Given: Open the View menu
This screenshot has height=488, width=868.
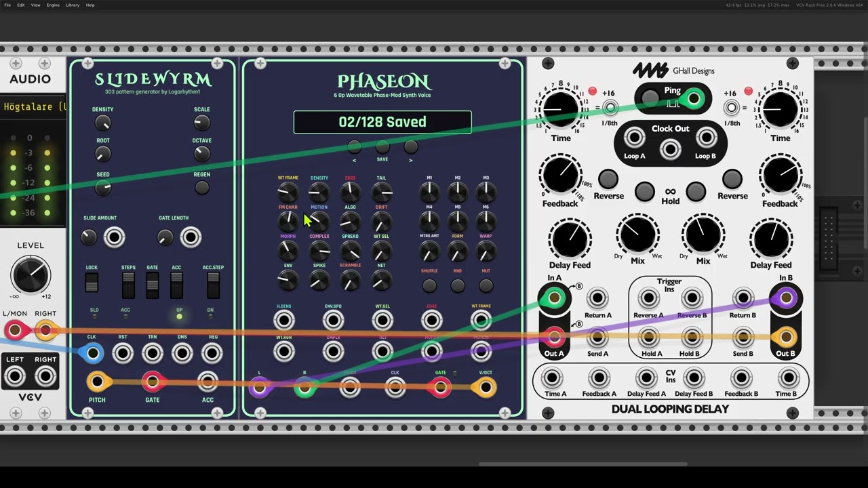Looking at the screenshot, I should tap(35, 5).
